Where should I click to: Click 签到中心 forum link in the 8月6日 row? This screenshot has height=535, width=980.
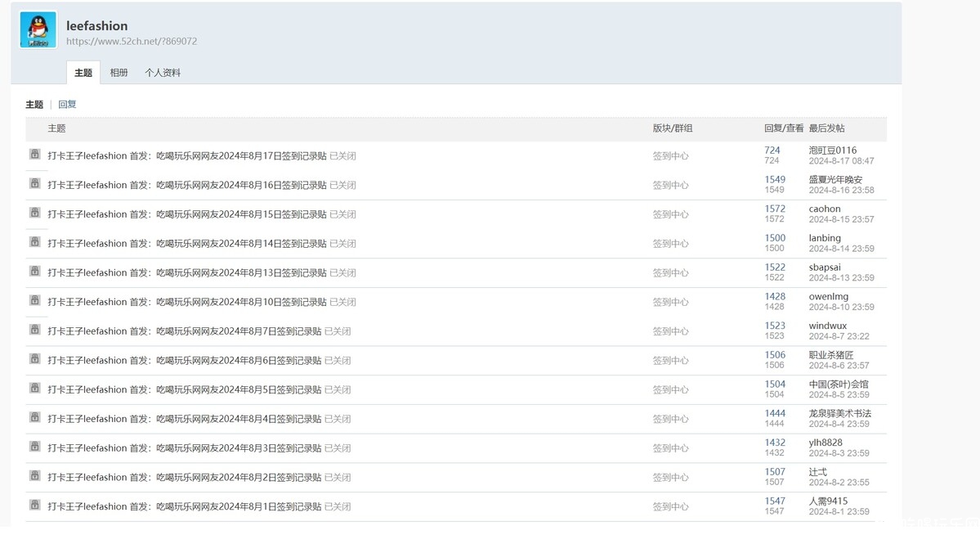click(x=670, y=361)
